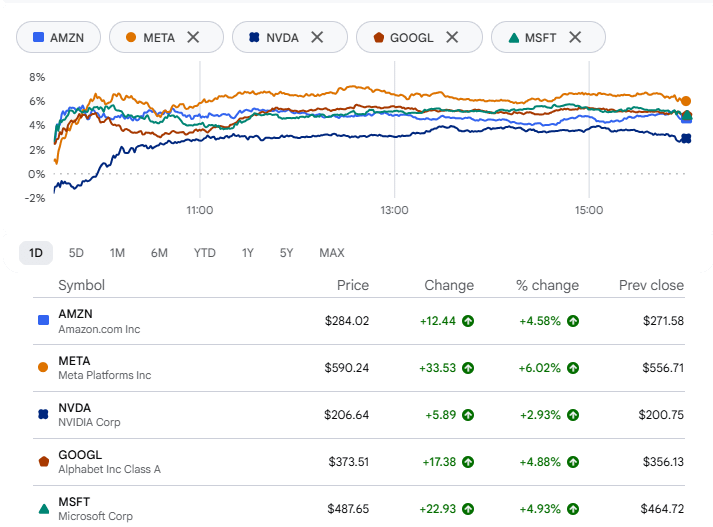
Task: Click AMZN price $284.02
Action: coord(347,321)
